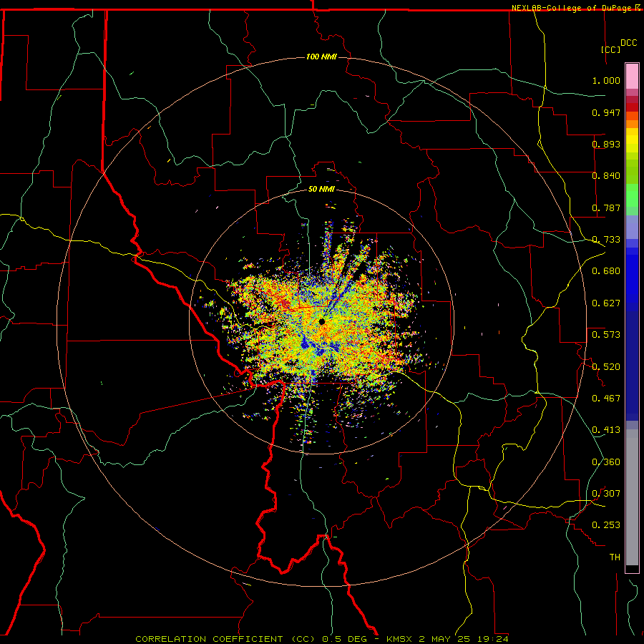Viewport: 644px width, 644px height.
Task: Select the 0.307 legend value
Action: (606, 494)
